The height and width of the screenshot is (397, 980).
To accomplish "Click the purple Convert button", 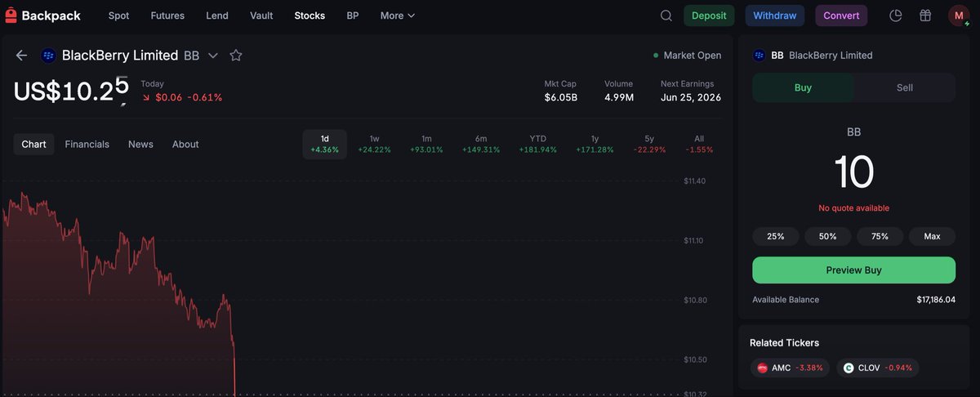I will [841, 16].
